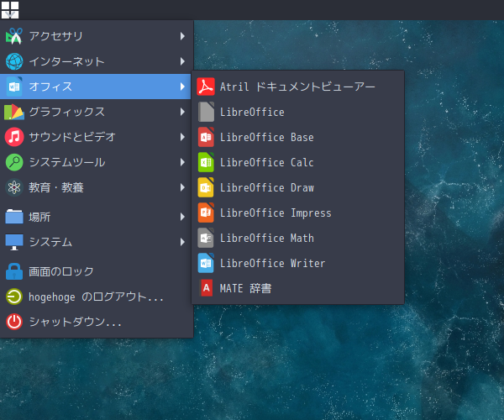The width and height of the screenshot is (504, 420).
Task: Click the yellow LibreOffice Draw icon
Action: [206, 187]
